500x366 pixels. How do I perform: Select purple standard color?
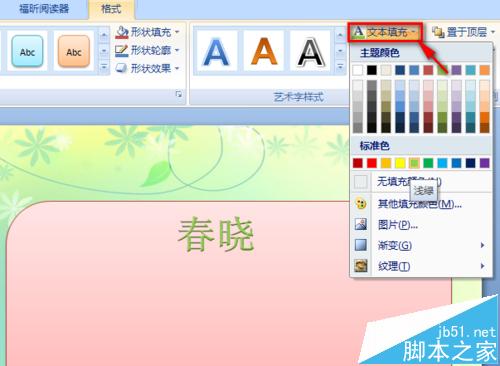tap(484, 163)
